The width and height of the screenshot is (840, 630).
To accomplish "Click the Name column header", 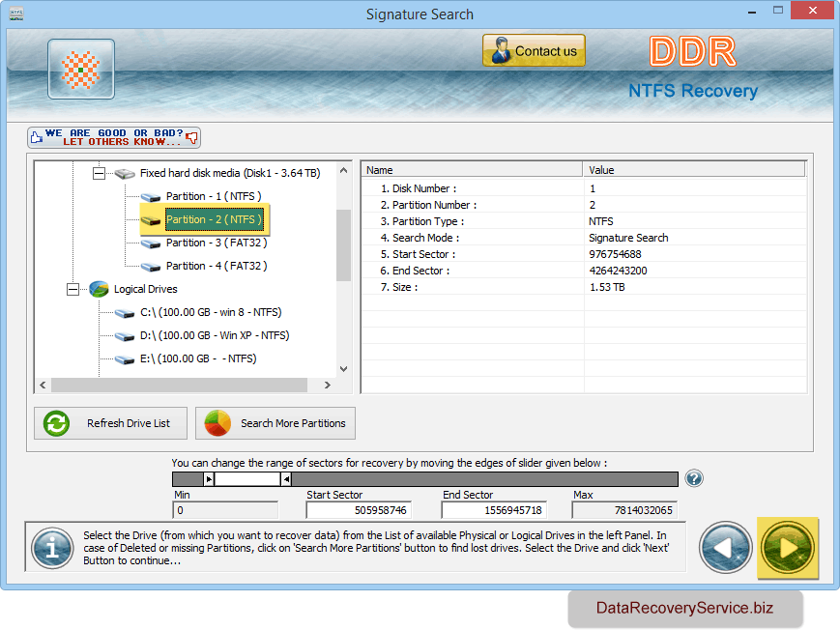I will coord(472,170).
